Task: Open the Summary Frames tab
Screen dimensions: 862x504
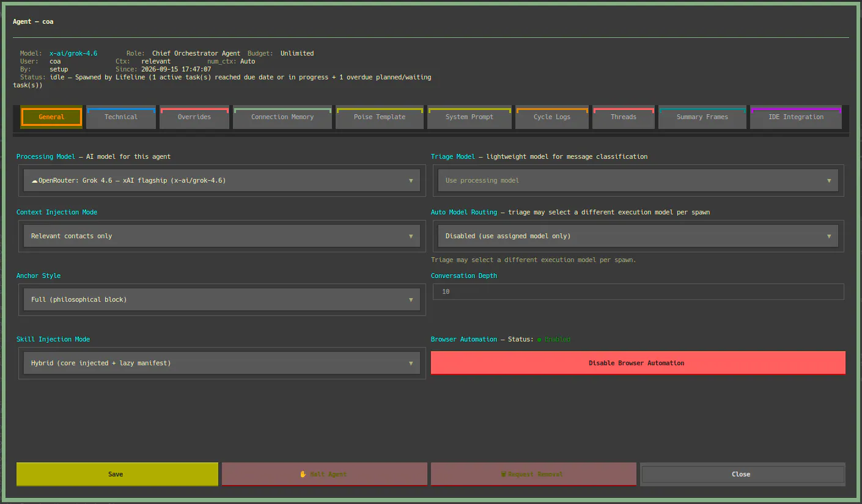Action: pos(702,117)
